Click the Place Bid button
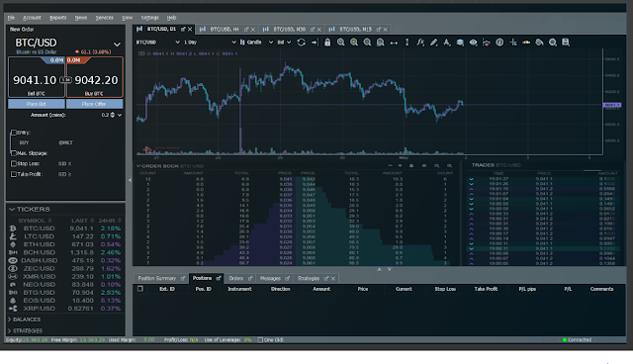The height and width of the screenshot is (364, 633). point(37,104)
